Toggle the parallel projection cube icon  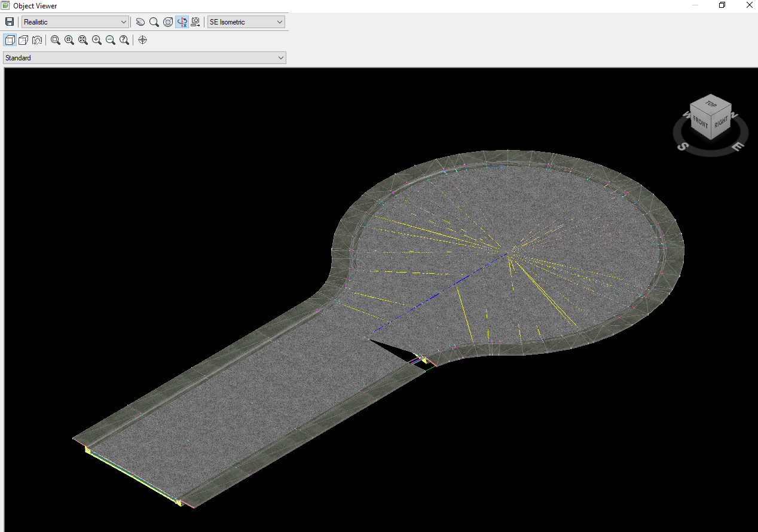10,40
